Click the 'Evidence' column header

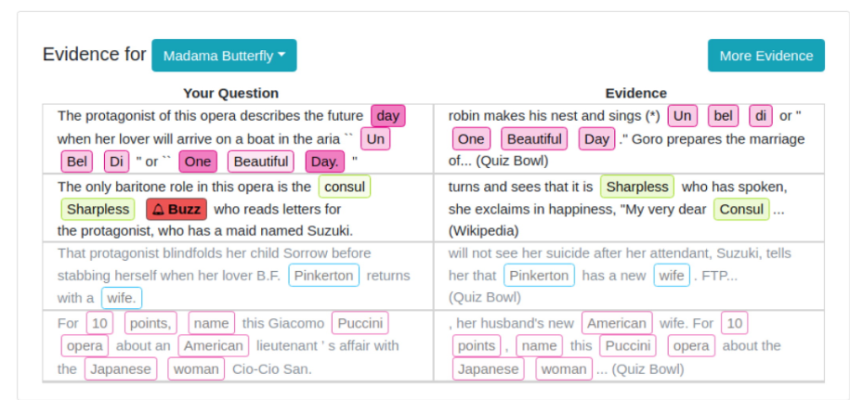coord(635,93)
